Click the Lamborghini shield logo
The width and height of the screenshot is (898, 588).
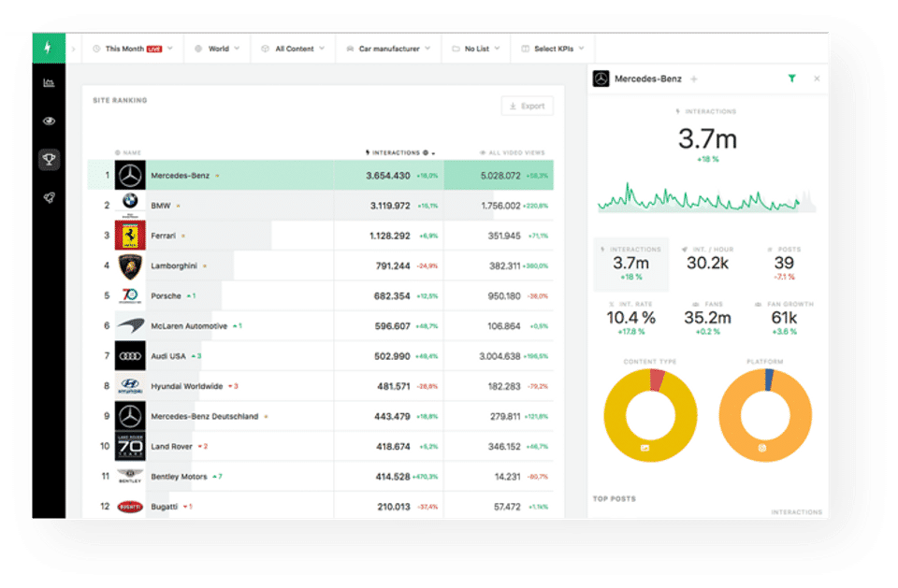130,265
